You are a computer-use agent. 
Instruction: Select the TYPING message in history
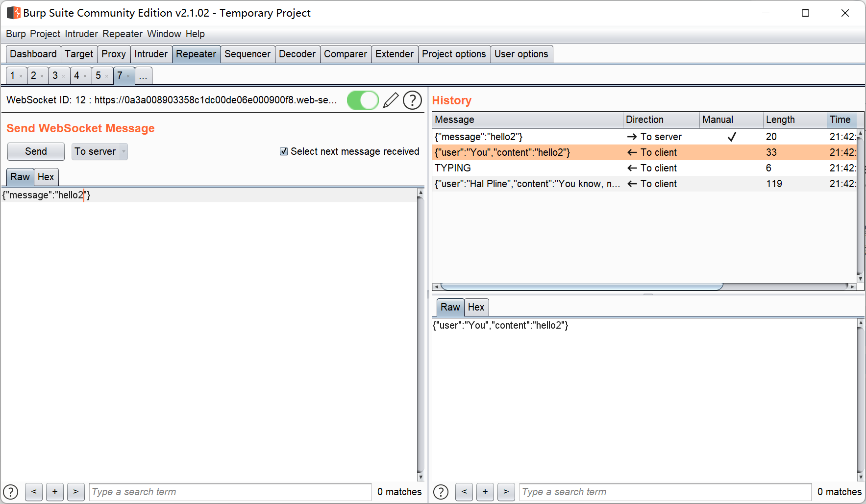527,168
